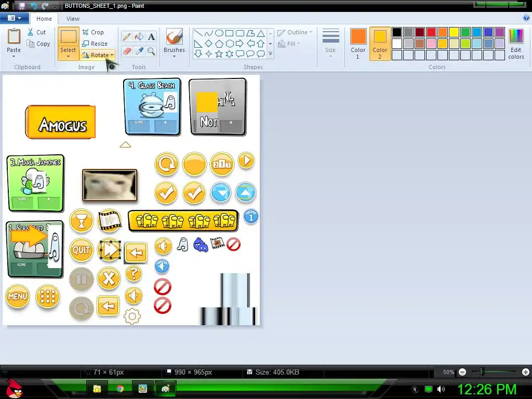
Task: Open Paint Help question mark icon
Action: [x=526, y=18]
